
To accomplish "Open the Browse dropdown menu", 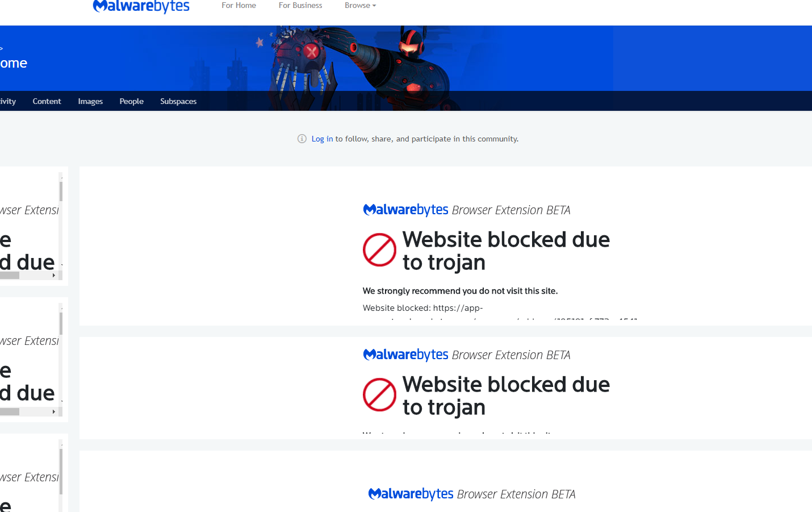I will (x=361, y=5).
